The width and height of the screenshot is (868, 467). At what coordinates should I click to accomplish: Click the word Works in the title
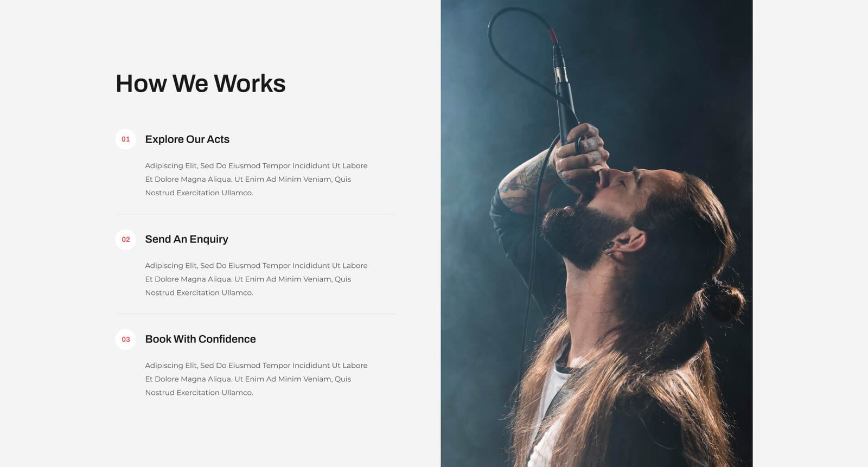point(250,84)
